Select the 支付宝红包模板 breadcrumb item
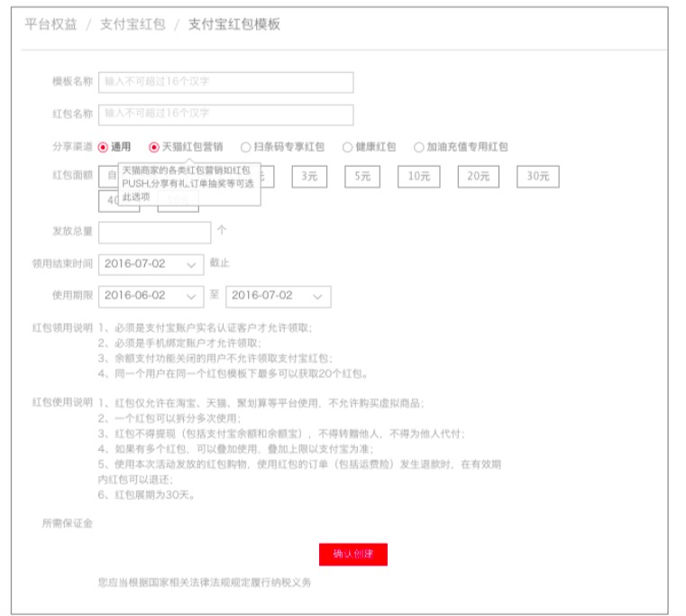The height and width of the screenshot is (616, 686). pos(234,24)
